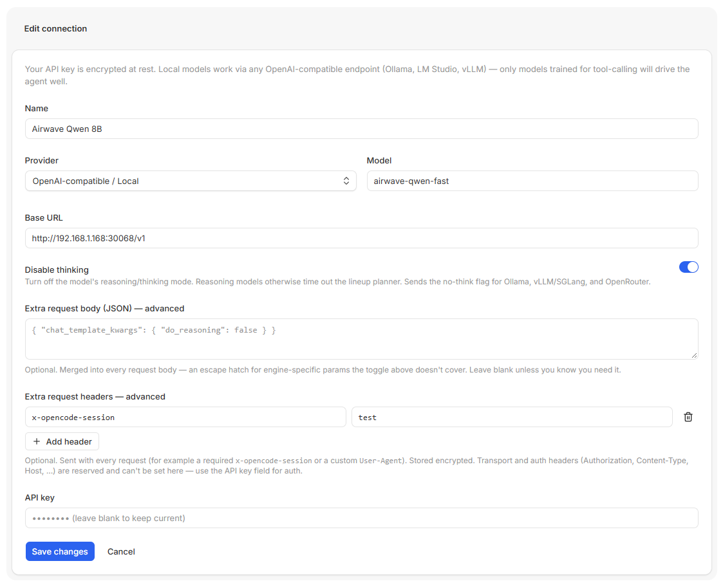Image resolution: width=723 pixels, height=588 pixels.
Task: Click the API key field
Action: pyautogui.click(x=362, y=518)
